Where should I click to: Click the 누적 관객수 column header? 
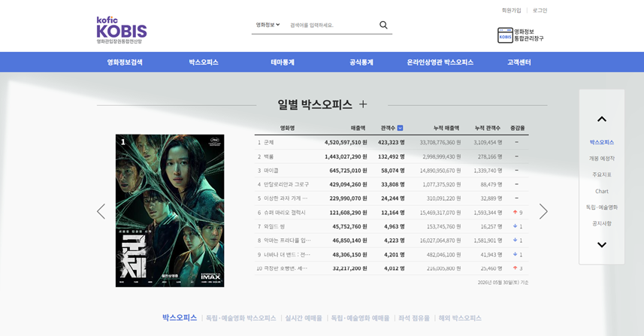[488, 128]
